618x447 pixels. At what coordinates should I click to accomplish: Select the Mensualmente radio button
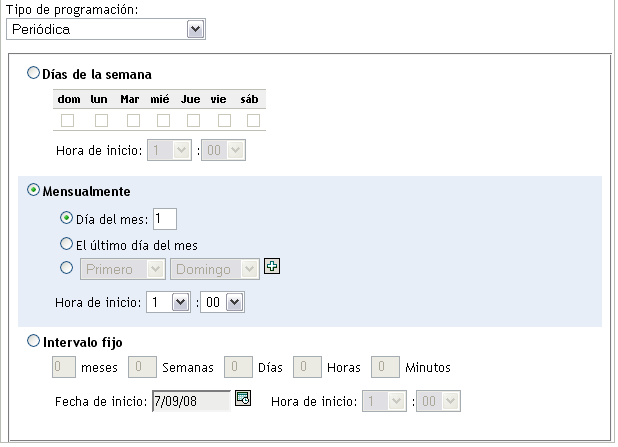[x=36, y=190]
